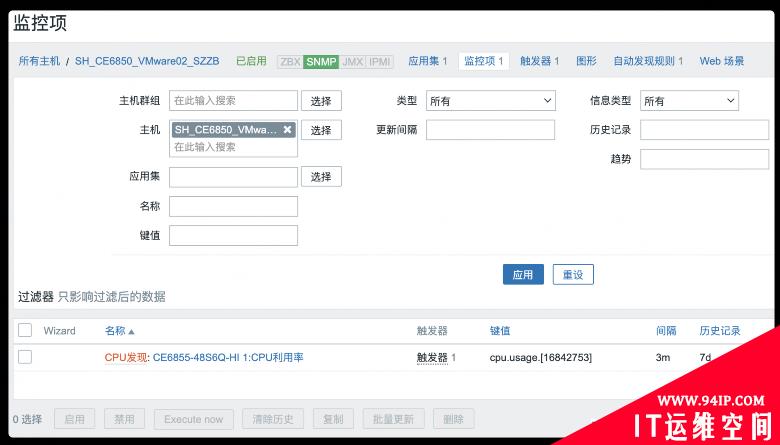Click the 已启用 status link
Viewport: 780px width, 445px height.
[251, 61]
